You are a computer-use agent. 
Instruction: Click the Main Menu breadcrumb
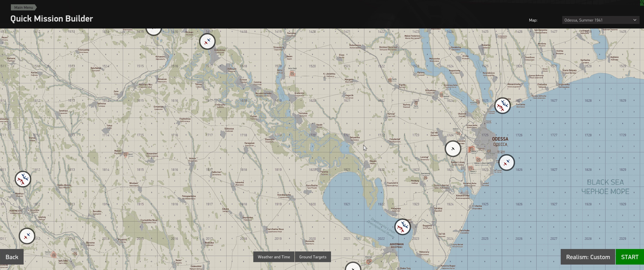(24, 7)
